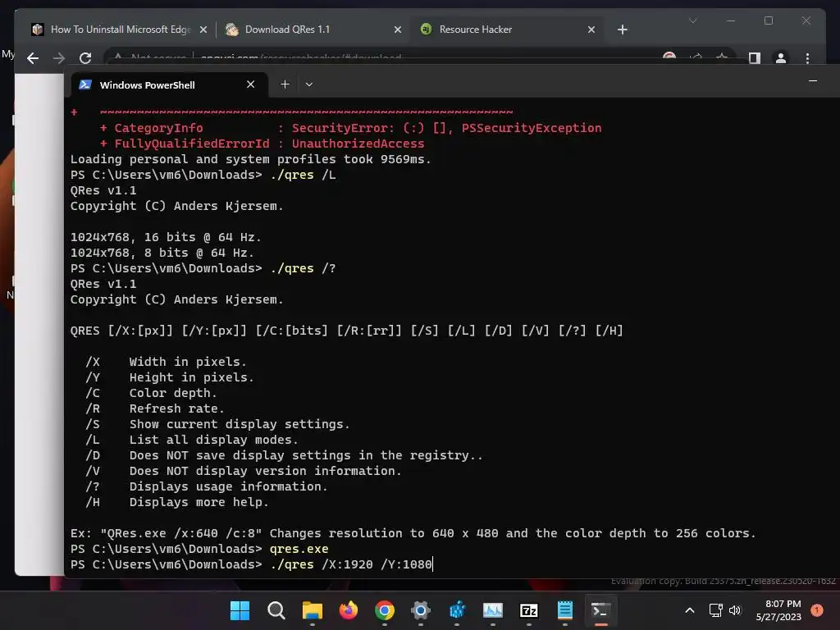Click the "List all display modes." line
Image resolution: width=840 pixels, height=630 pixels.
click(x=214, y=440)
